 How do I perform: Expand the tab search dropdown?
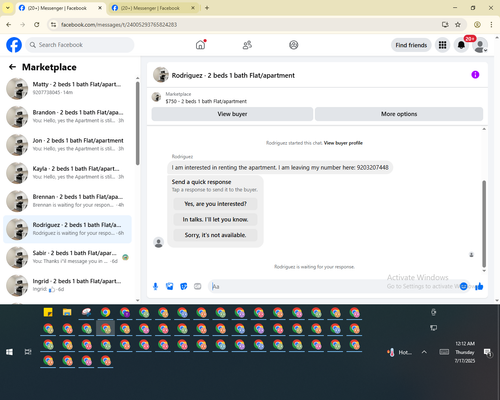point(8,8)
